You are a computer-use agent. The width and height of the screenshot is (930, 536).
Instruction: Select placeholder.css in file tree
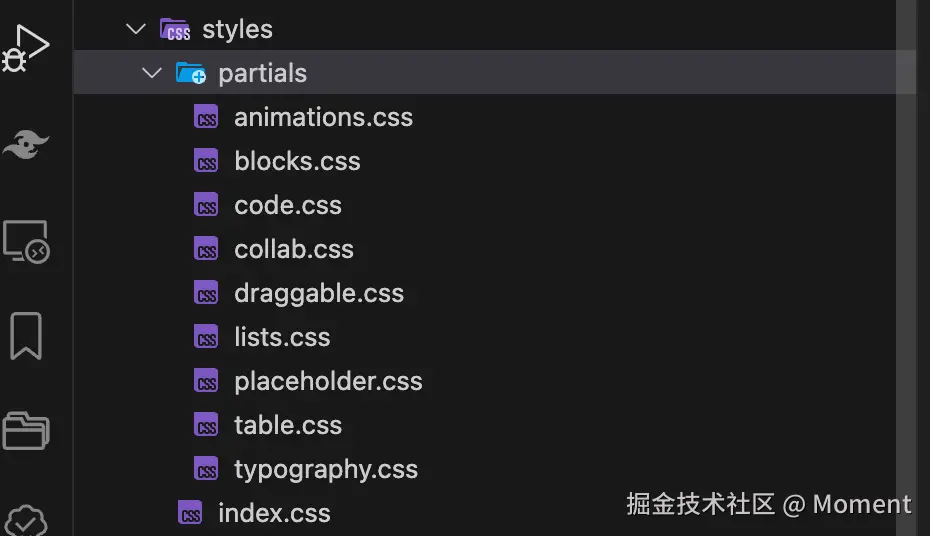328,381
